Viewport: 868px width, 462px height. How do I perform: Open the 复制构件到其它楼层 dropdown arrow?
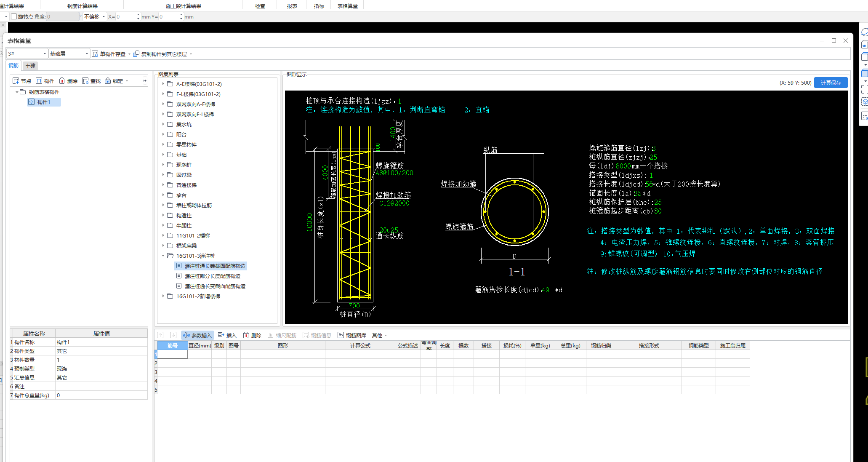pyautogui.click(x=191, y=54)
